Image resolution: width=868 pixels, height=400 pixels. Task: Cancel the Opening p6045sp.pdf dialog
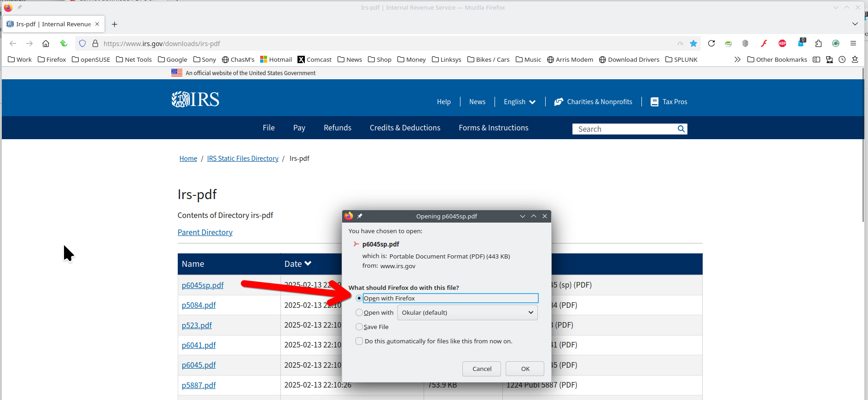[482, 369]
